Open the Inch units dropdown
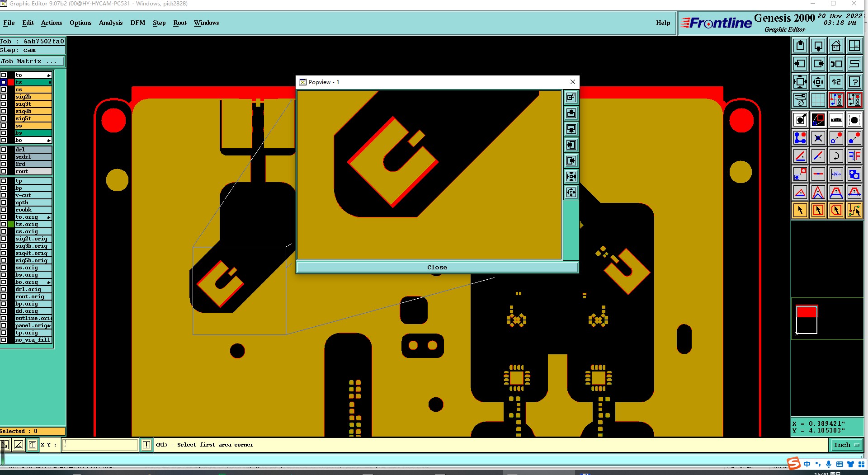Image resolution: width=868 pixels, height=475 pixels. tap(846, 445)
